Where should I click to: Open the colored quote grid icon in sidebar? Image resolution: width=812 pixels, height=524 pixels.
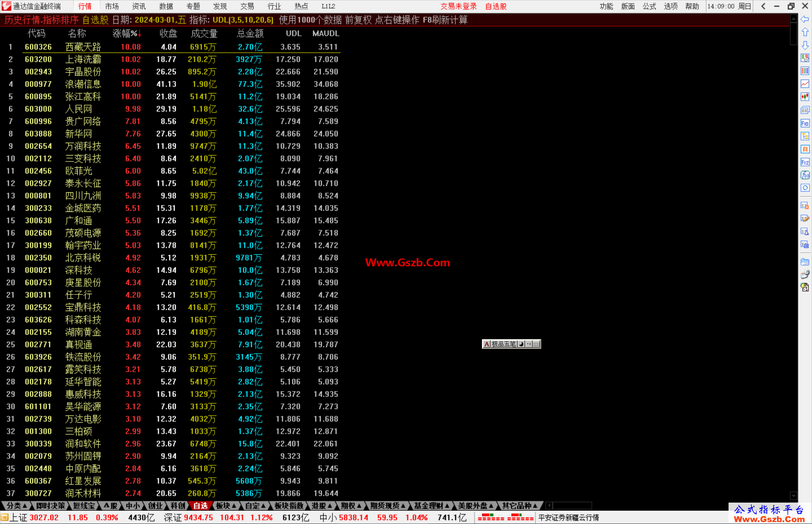tap(805, 71)
